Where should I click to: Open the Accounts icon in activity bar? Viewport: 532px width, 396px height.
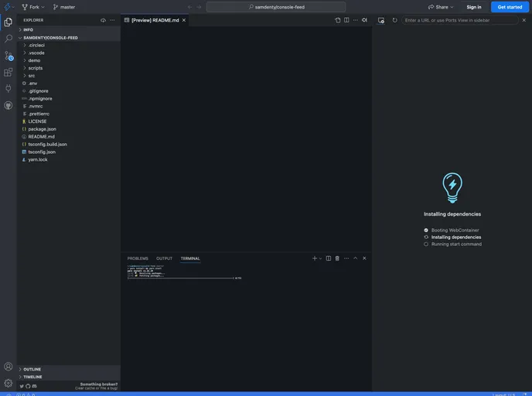[9, 367]
